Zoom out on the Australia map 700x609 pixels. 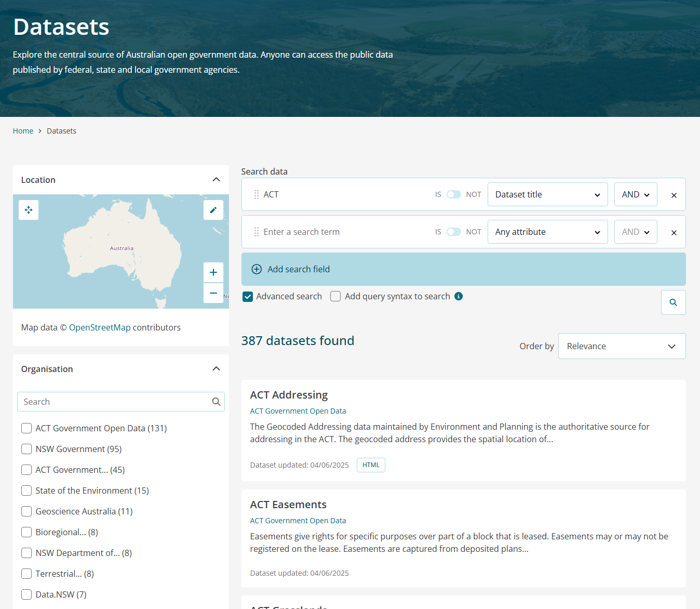point(213,293)
